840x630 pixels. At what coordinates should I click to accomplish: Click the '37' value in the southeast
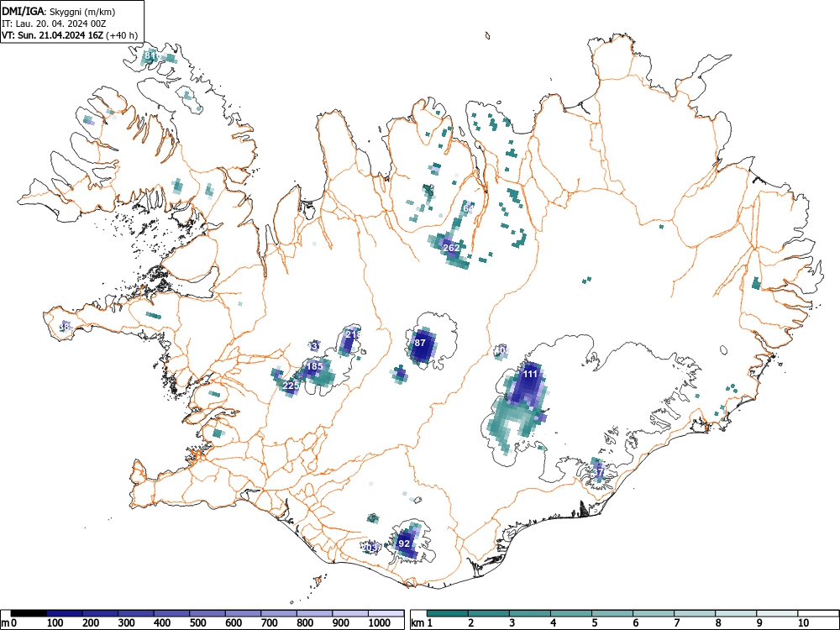(599, 472)
